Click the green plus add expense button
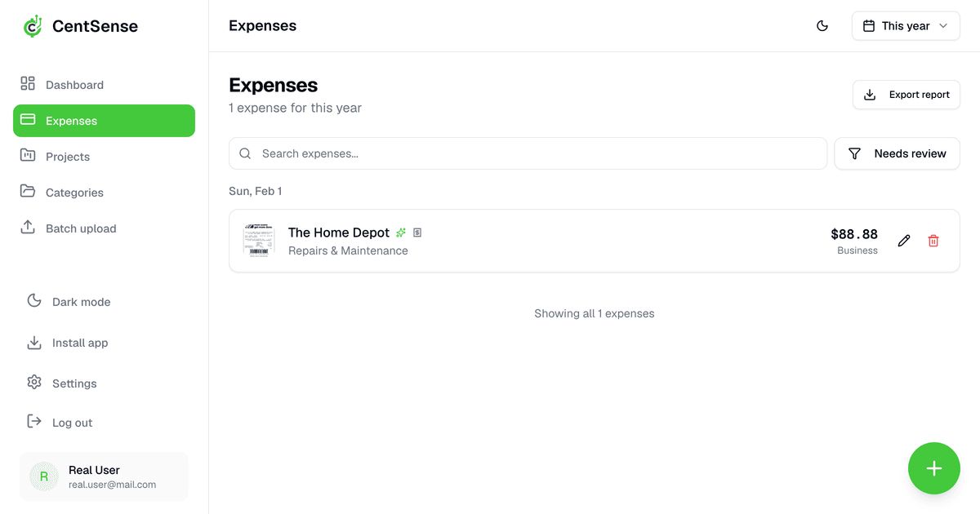 933,468
